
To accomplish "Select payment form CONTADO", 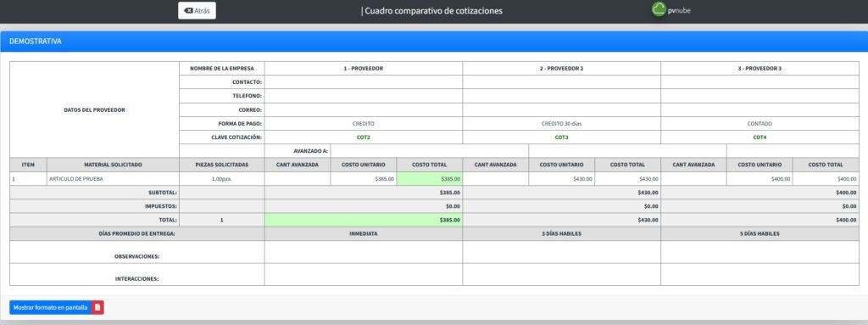I will tap(759, 124).
